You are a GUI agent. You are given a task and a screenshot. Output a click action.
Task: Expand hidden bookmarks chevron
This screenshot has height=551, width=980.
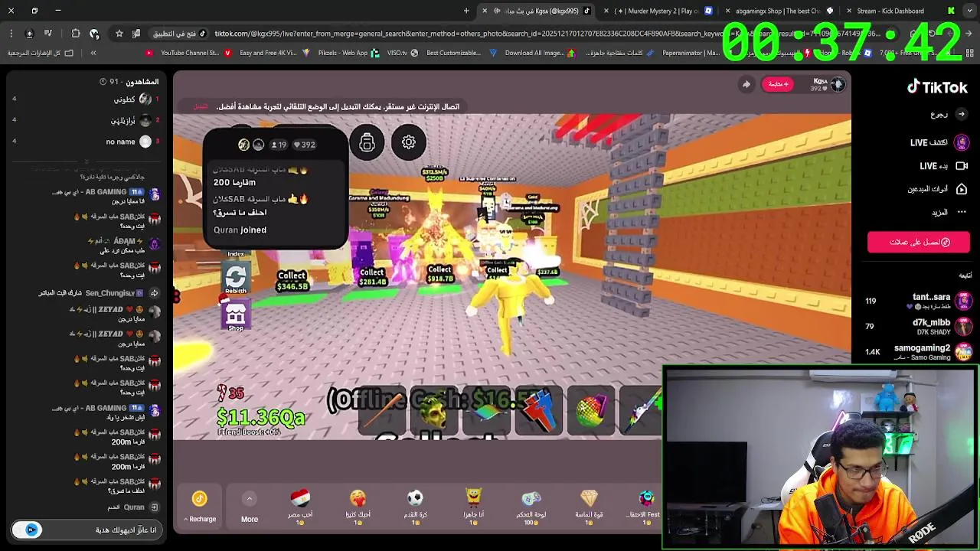93,53
